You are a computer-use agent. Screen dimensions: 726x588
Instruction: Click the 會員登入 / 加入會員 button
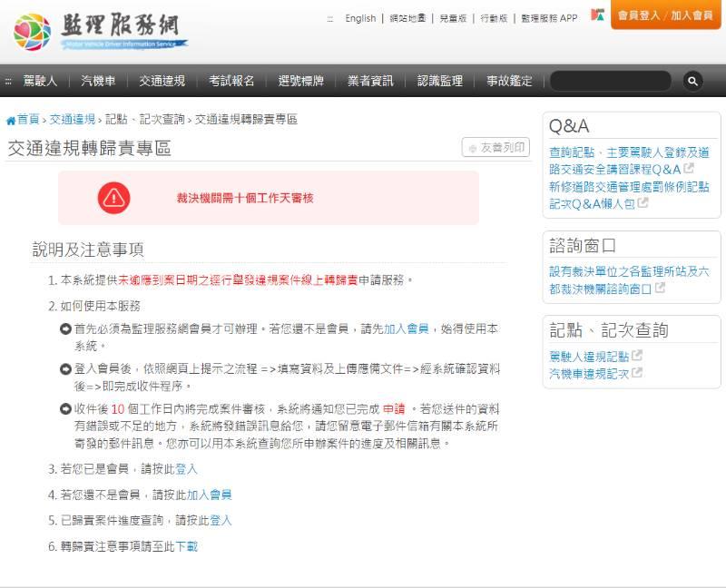coord(665,15)
